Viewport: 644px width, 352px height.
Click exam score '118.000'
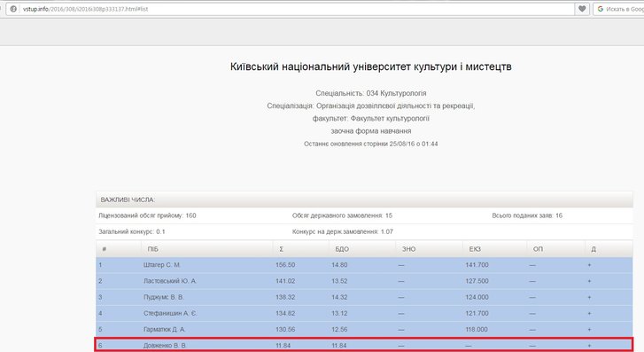click(477, 329)
